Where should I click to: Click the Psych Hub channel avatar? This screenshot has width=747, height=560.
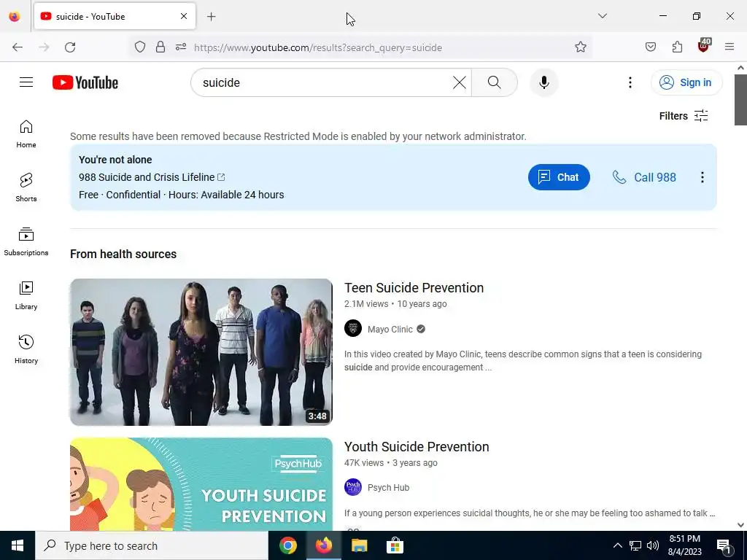pos(353,487)
